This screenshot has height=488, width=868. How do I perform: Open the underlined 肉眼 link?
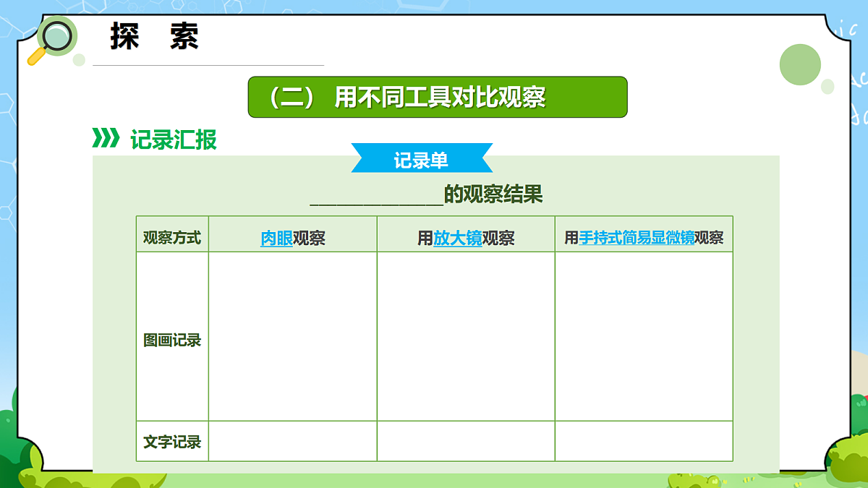point(276,238)
